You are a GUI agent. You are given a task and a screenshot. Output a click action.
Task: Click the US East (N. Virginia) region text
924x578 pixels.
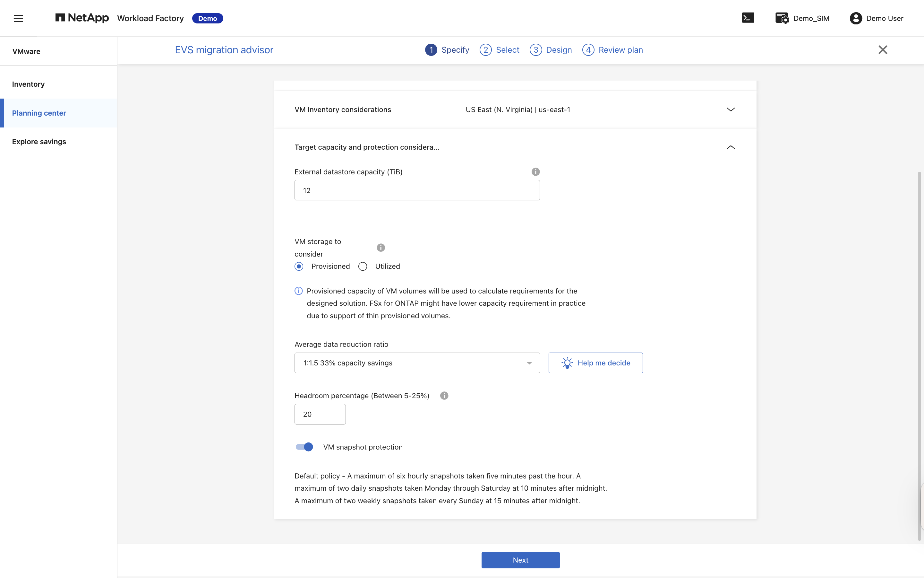click(x=518, y=110)
